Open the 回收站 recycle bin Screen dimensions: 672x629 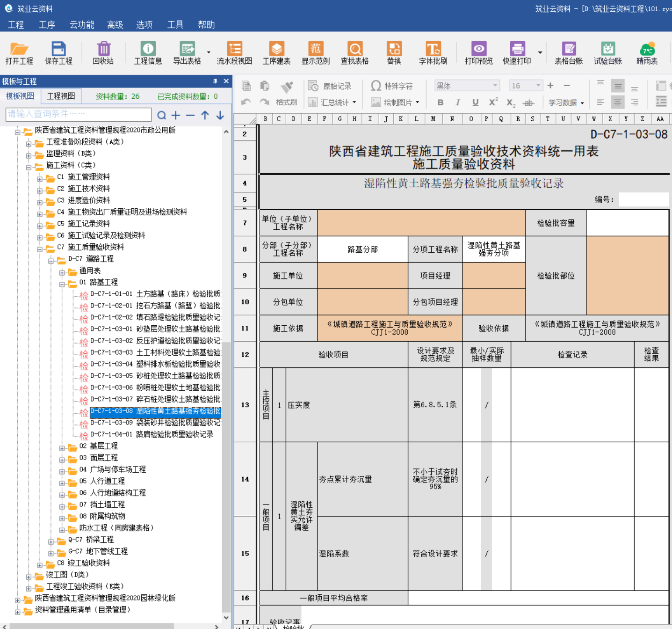click(x=103, y=53)
